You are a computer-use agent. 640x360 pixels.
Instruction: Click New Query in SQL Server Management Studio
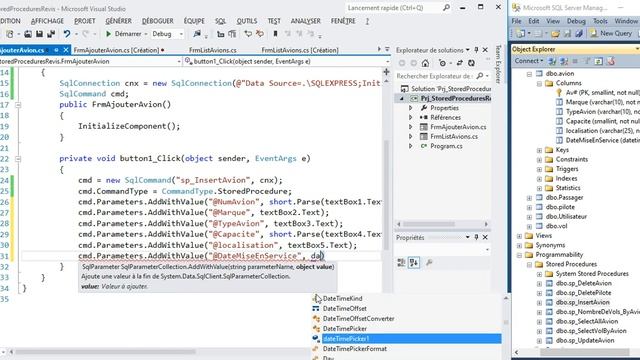coord(611,33)
